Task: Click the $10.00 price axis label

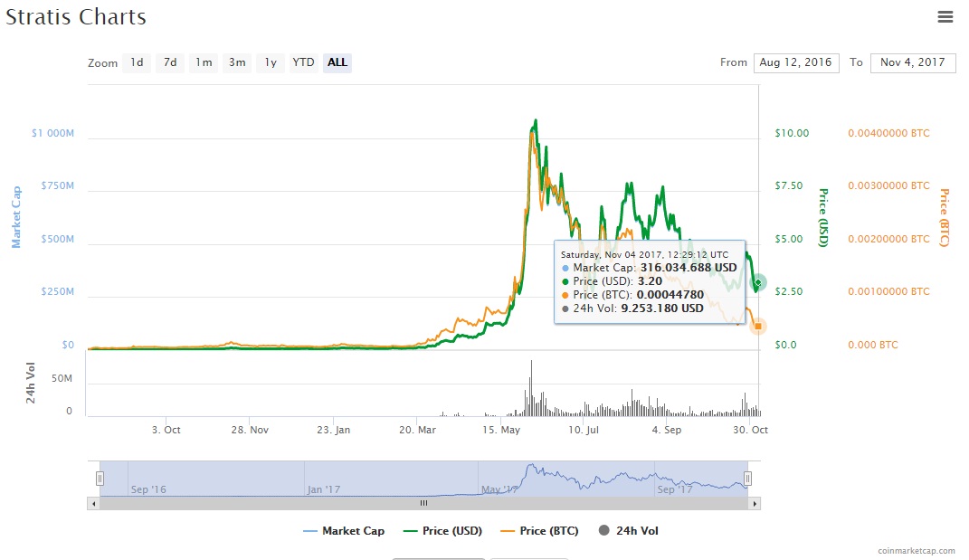Action: coord(792,133)
